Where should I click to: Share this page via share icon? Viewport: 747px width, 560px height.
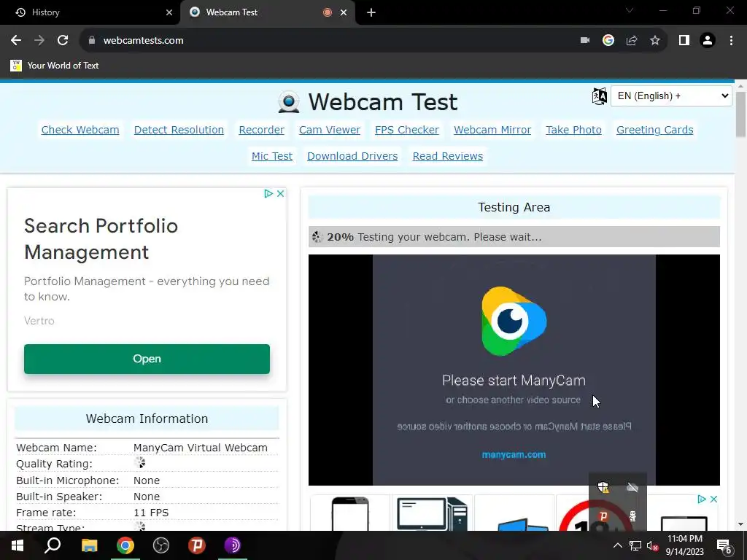point(632,41)
